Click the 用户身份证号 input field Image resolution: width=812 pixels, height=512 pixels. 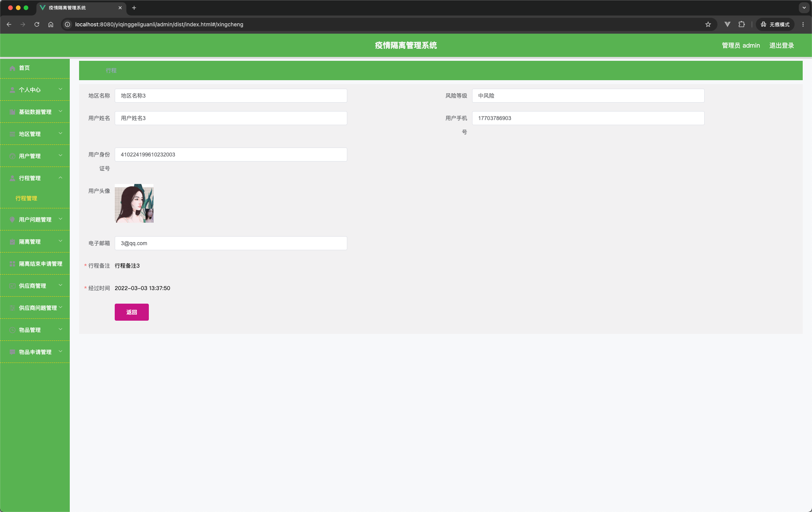click(231, 155)
